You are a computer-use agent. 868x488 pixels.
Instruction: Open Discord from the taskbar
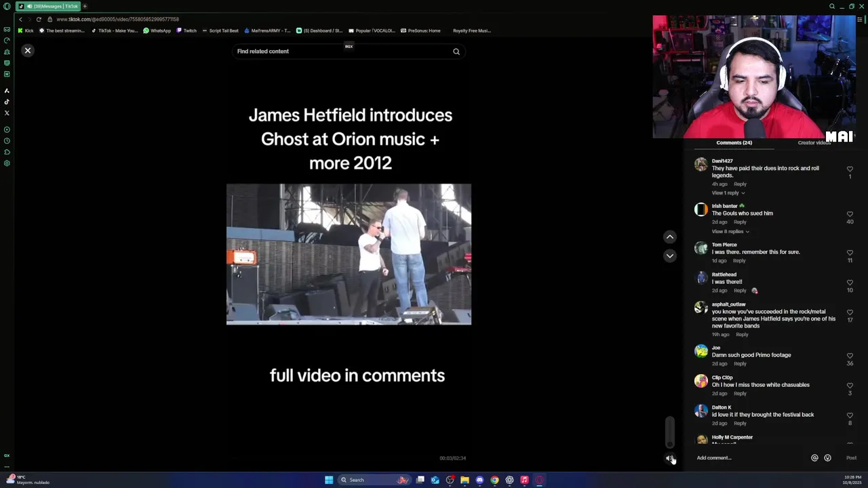coord(479,480)
